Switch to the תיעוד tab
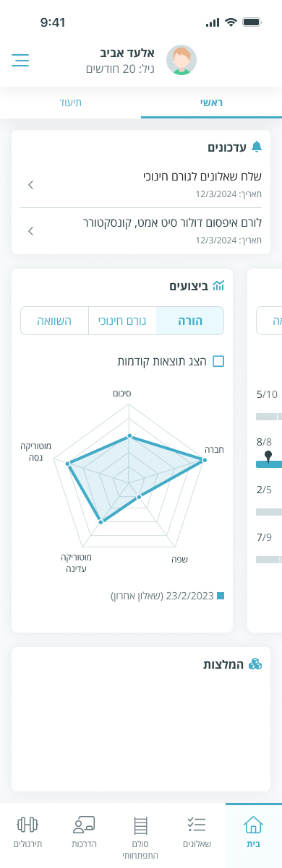The width and height of the screenshot is (282, 868). coord(70,103)
